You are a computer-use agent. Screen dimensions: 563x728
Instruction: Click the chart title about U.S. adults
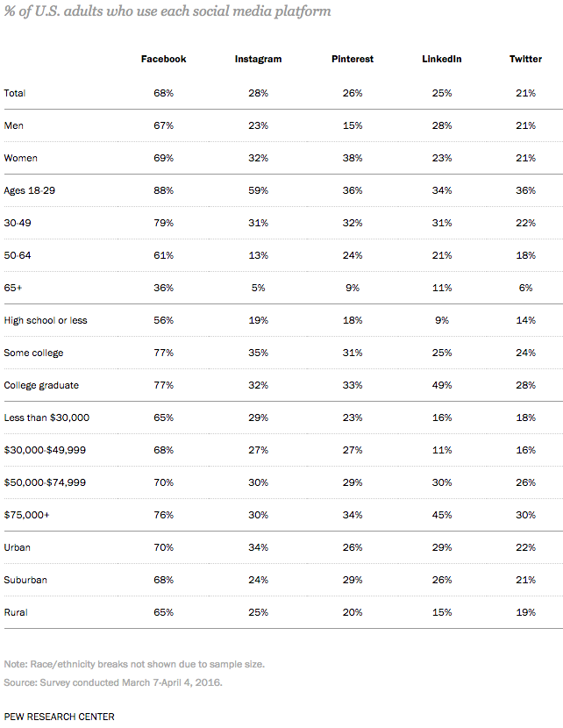pyautogui.click(x=167, y=11)
